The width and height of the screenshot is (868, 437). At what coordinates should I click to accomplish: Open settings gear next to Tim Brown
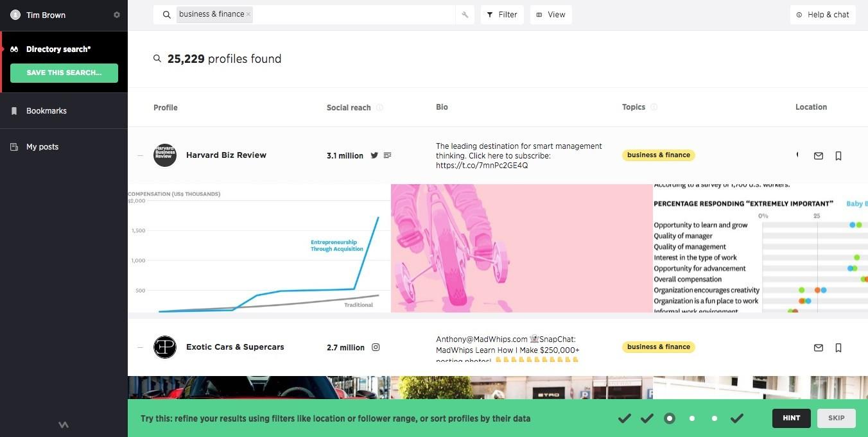117,15
